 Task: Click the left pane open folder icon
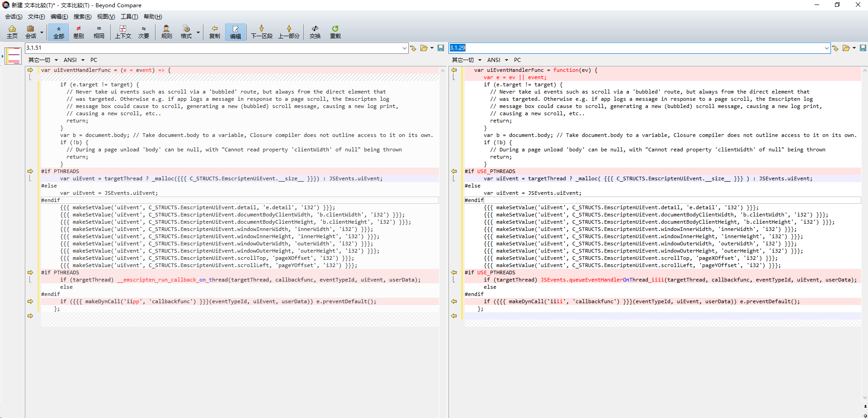click(424, 48)
